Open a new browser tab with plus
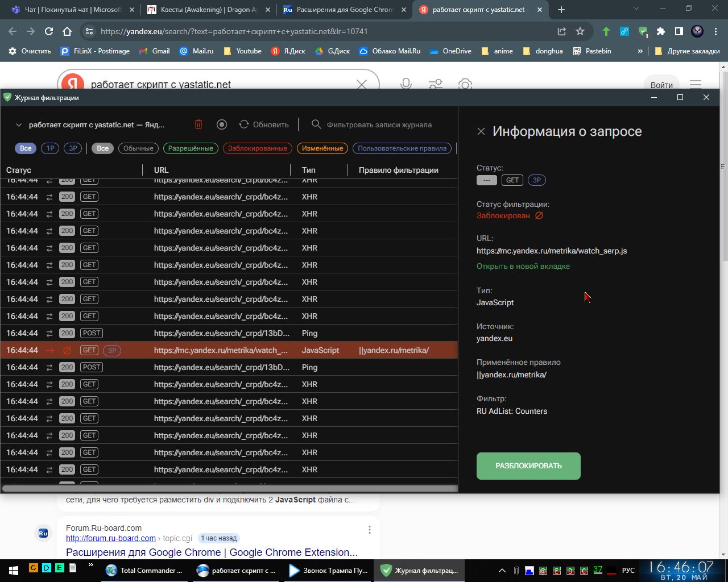This screenshot has height=582, width=728. coord(561,10)
